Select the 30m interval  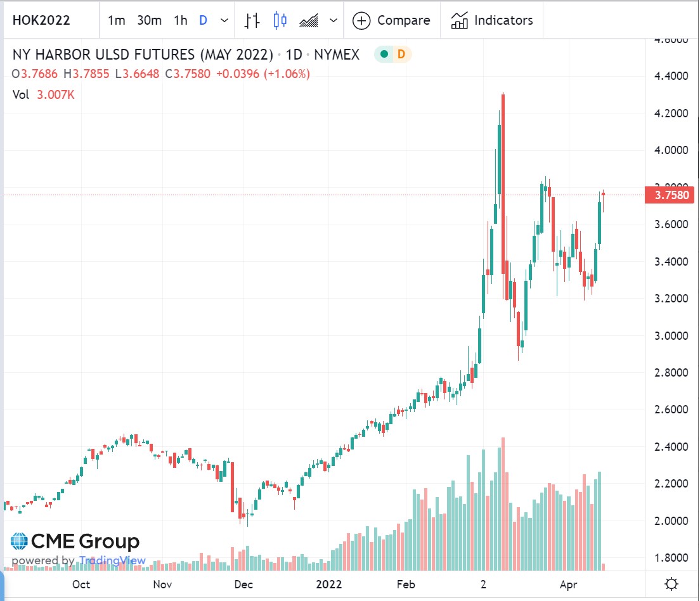tap(149, 20)
